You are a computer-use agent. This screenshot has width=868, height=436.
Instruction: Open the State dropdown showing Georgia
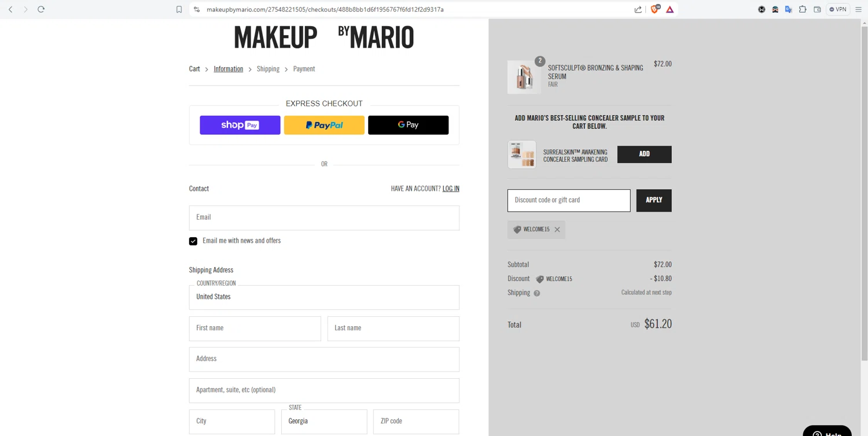point(324,422)
